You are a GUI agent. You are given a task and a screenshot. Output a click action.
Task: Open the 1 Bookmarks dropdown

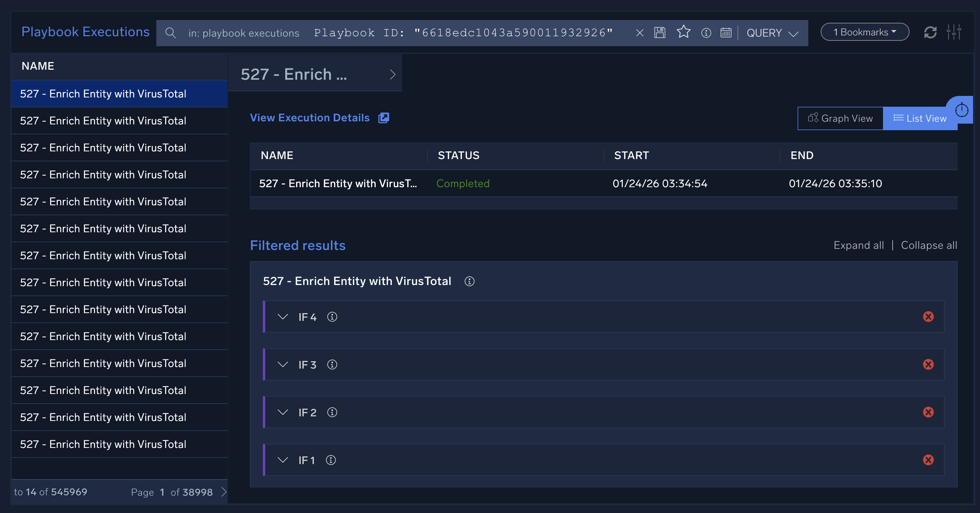865,32
